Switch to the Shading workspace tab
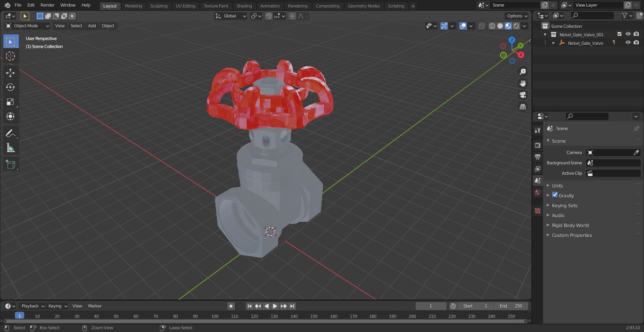The image size is (644, 332). (x=244, y=6)
